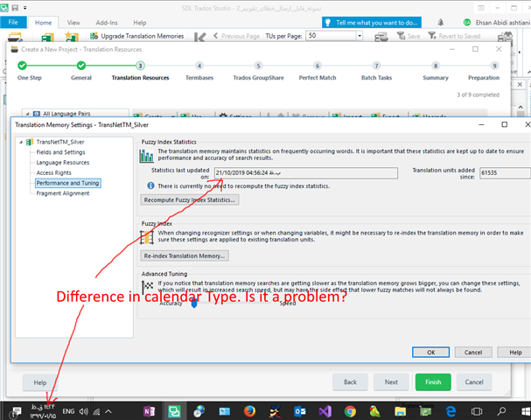Open the Windows Action Center icon

[x=16, y=411]
